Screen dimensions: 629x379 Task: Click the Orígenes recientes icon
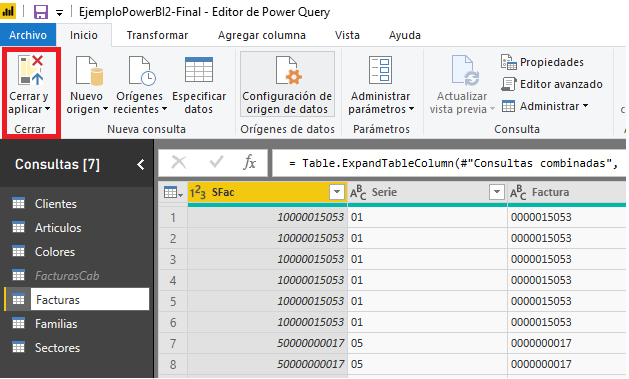pyautogui.click(x=142, y=71)
